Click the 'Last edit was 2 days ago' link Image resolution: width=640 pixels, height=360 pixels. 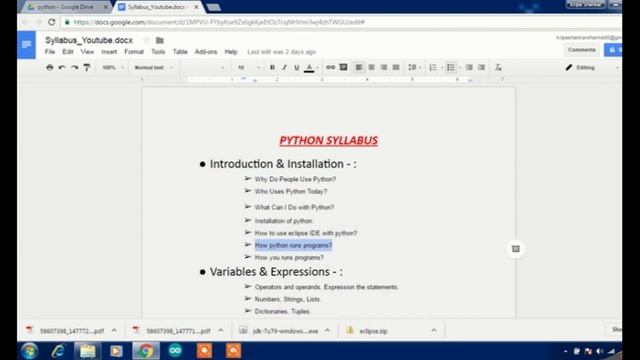coord(282,52)
